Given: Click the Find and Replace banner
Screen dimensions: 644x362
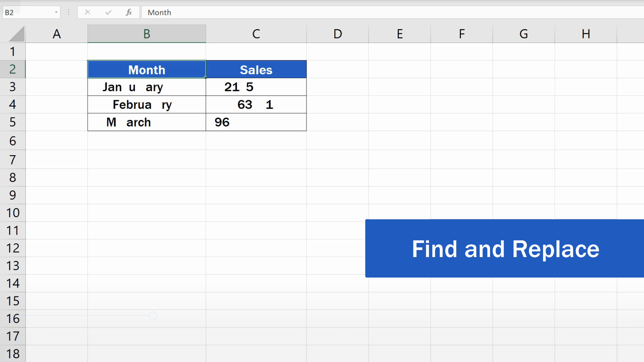Looking at the screenshot, I should tap(505, 248).
